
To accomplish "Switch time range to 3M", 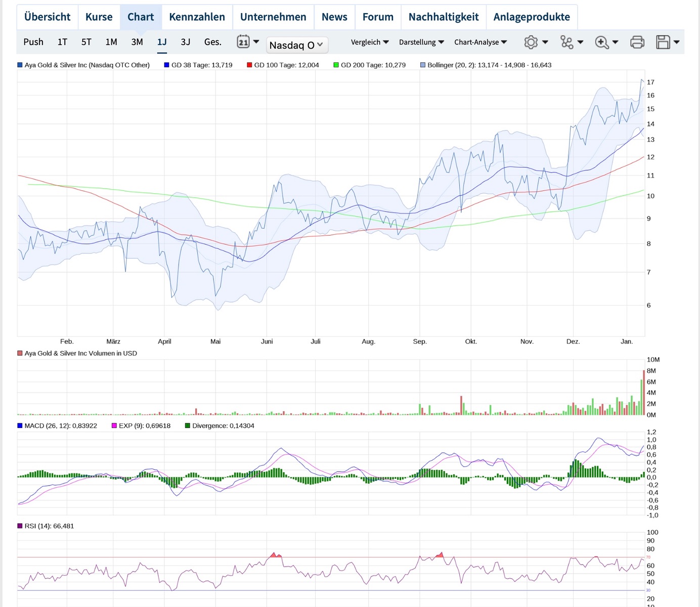I will (x=137, y=42).
